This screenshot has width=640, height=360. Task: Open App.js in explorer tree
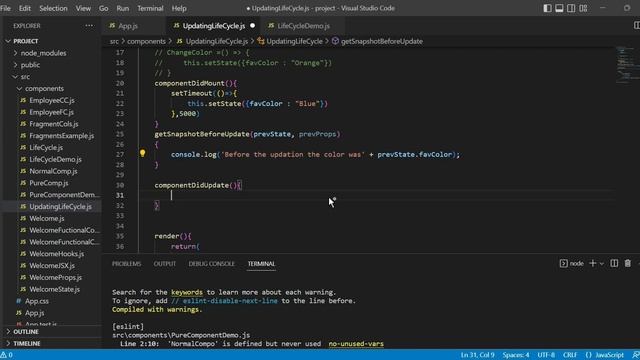34,313
